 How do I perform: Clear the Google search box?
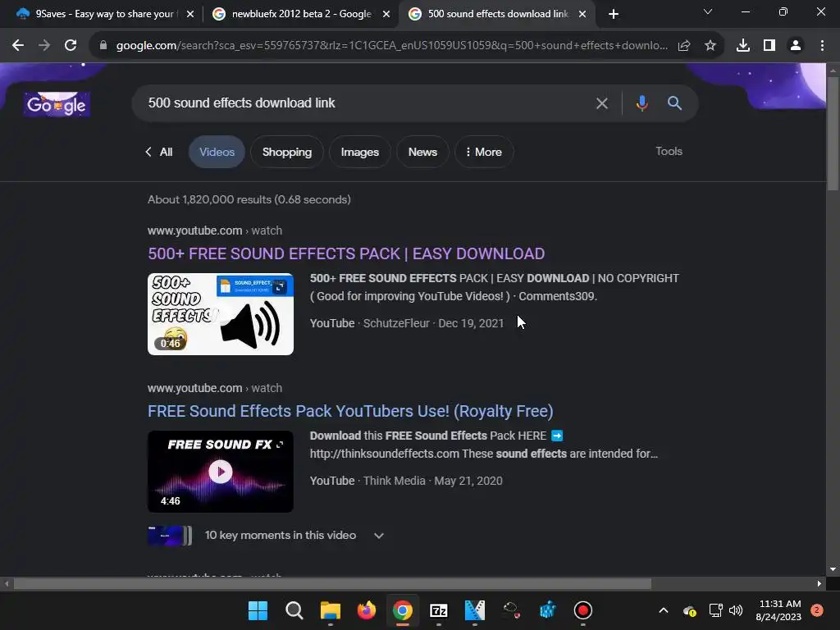pos(602,103)
